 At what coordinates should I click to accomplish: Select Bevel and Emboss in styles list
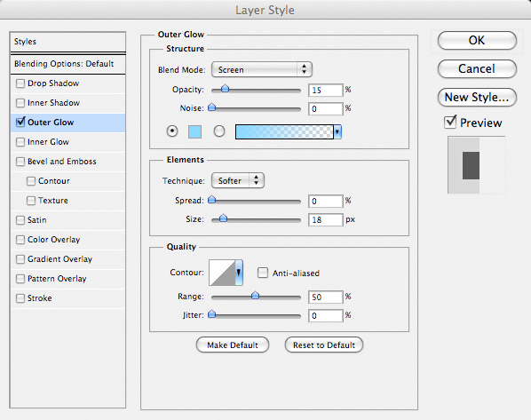coord(61,162)
